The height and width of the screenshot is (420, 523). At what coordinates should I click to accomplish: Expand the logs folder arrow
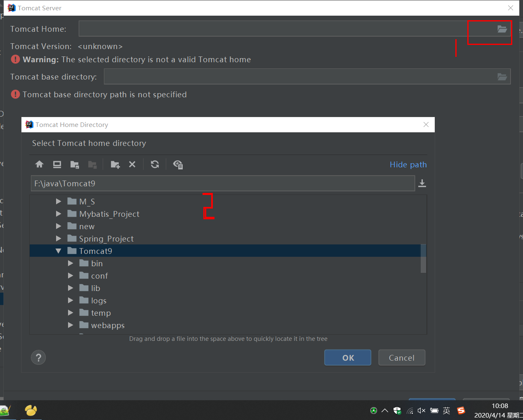click(x=71, y=300)
